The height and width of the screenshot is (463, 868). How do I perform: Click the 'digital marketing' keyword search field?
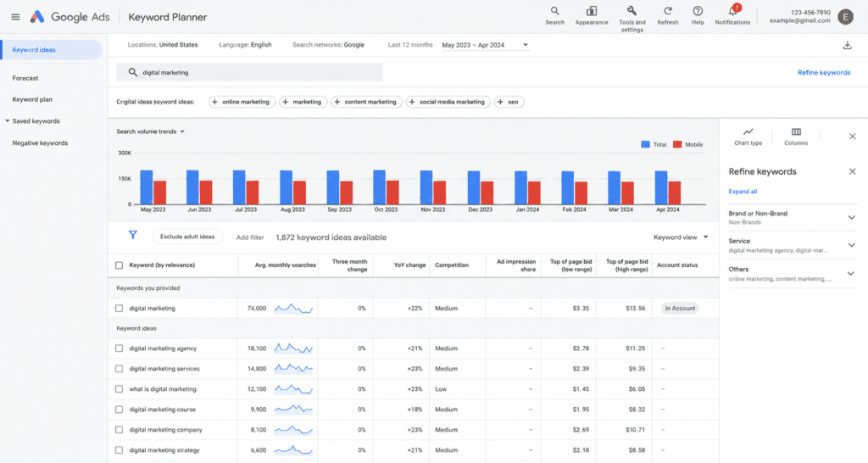click(x=249, y=73)
